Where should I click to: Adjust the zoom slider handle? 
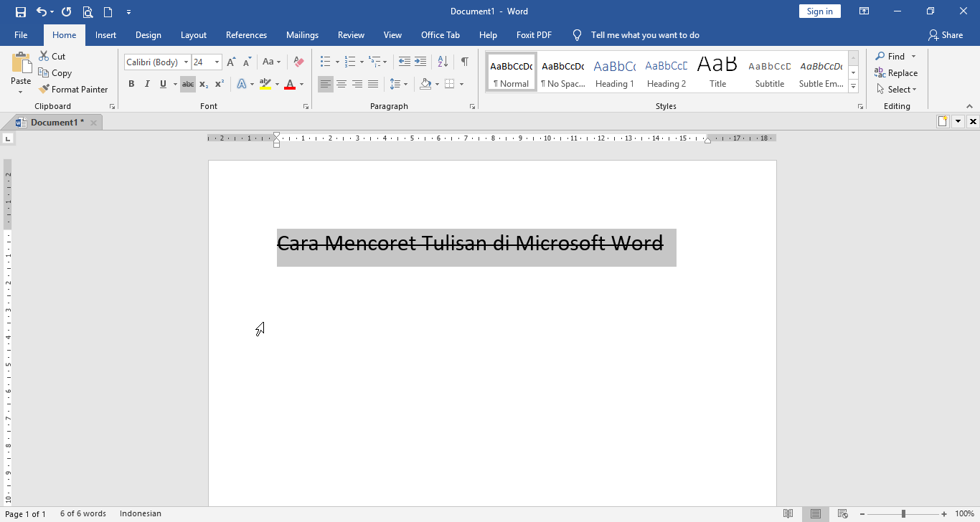903,513
